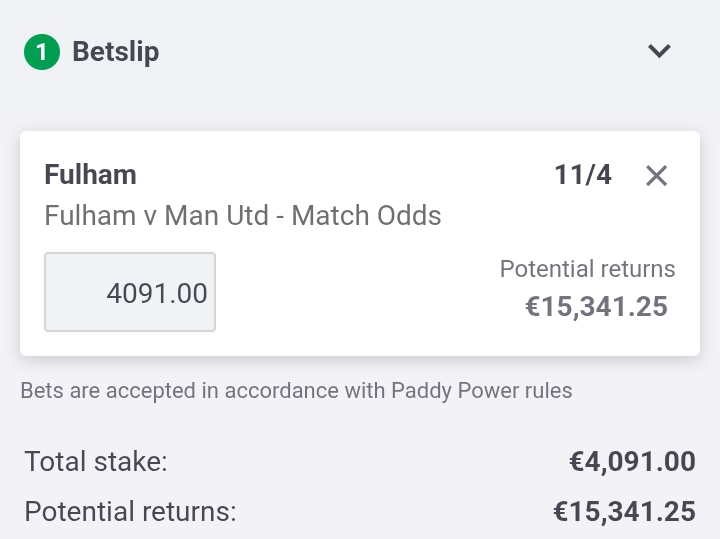Select the bold Fulham selection name
Image resolution: width=720 pixels, height=539 pixels.
tap(90, 175)
